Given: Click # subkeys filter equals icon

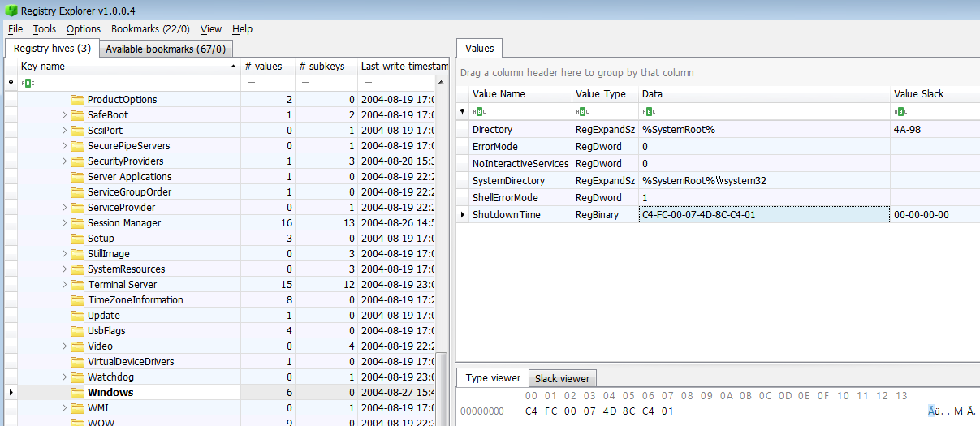Looking at the screenshot, I should tap(306, 84).
